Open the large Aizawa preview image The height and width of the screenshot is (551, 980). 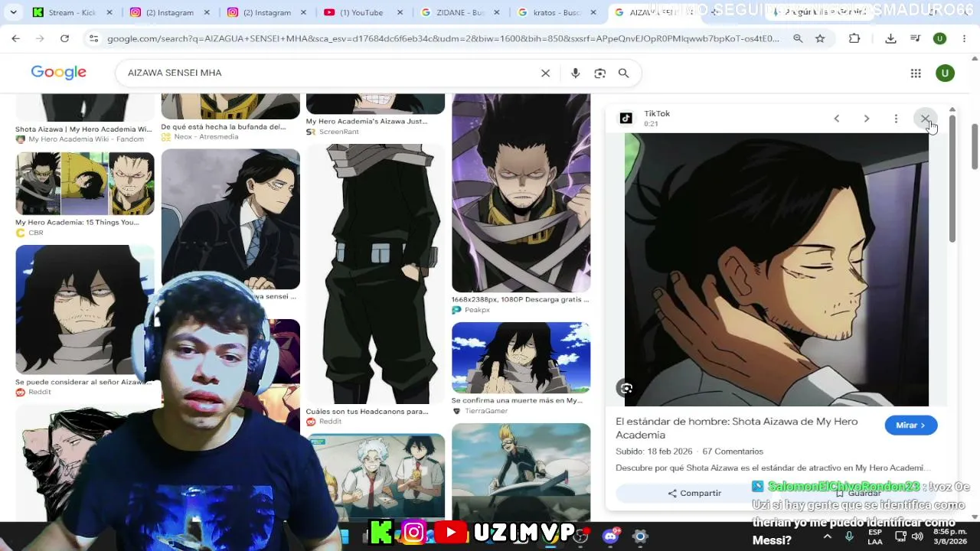[776, 269]
